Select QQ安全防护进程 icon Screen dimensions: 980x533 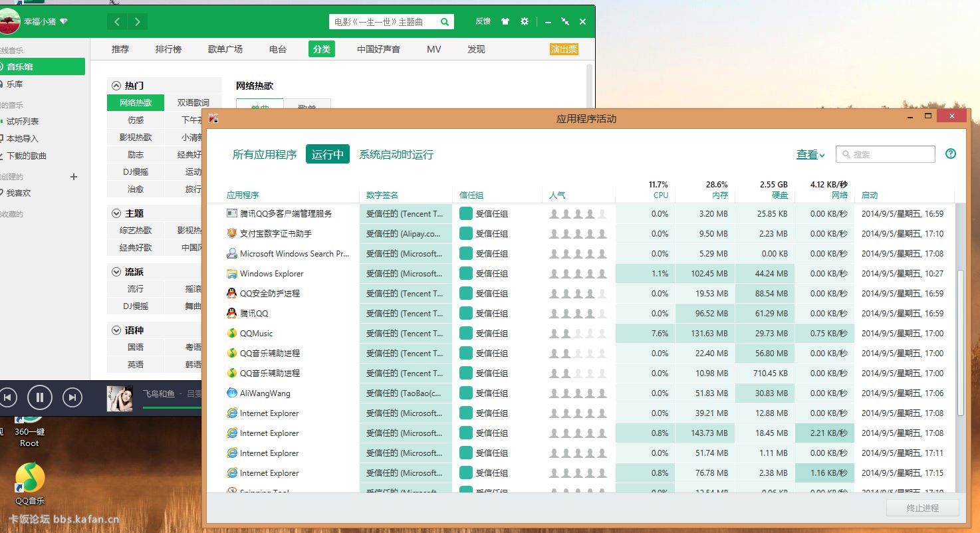point(232,293)
